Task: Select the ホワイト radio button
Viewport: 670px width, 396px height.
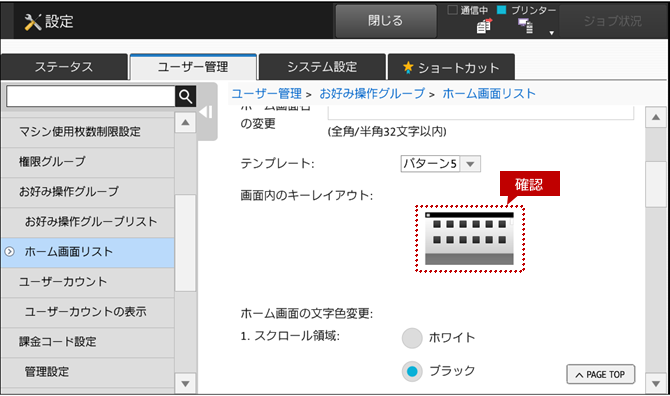Action: pos(412,338)
